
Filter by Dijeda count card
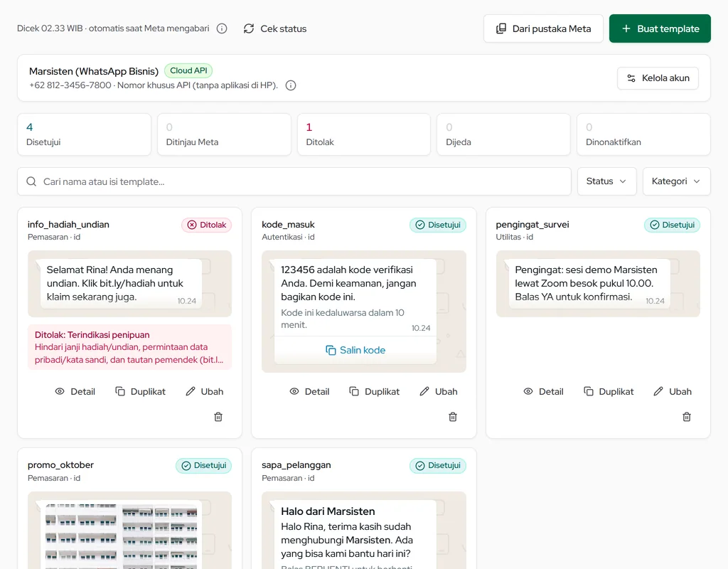[x=504, y=134]
